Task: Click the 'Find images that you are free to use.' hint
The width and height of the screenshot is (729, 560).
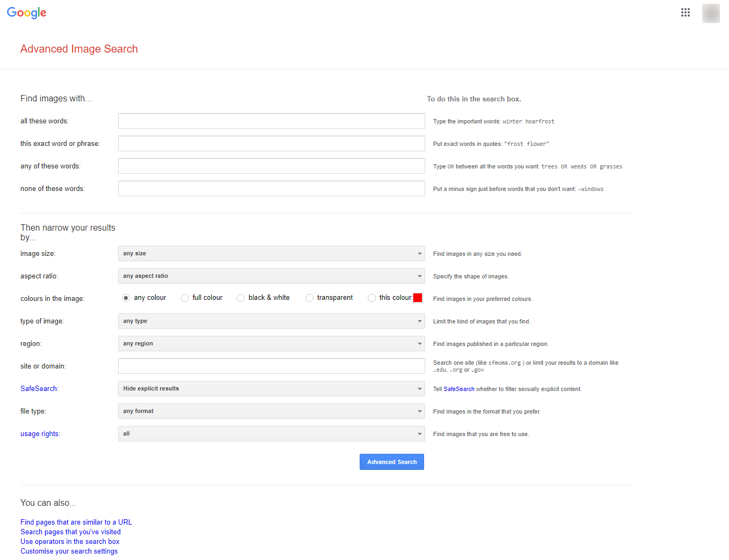Action: tap(481, 434)
